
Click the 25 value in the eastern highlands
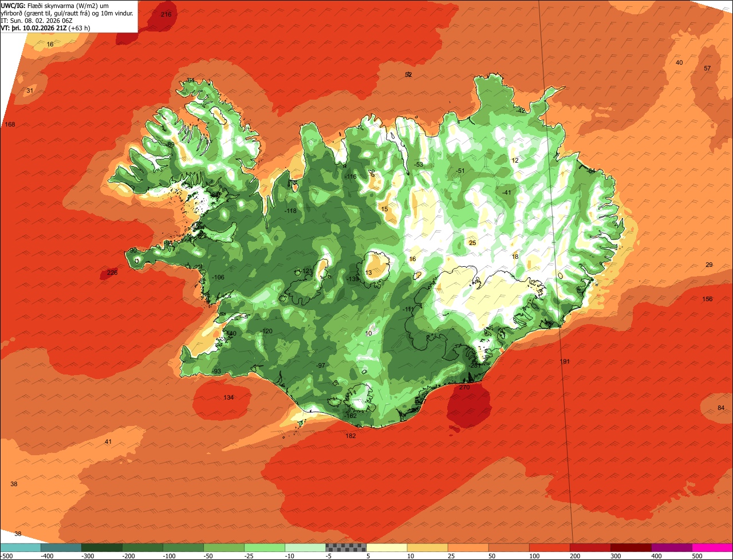(472, 243)
